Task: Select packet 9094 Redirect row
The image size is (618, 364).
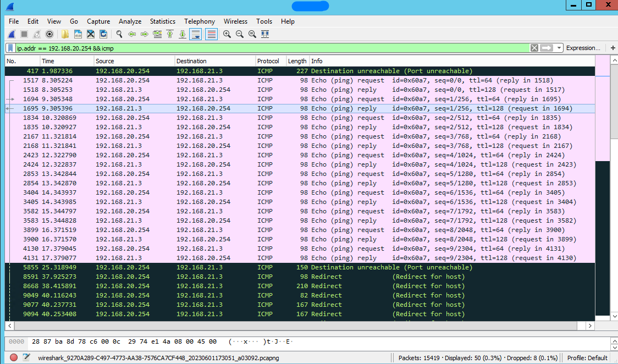Action: point(300,314)
